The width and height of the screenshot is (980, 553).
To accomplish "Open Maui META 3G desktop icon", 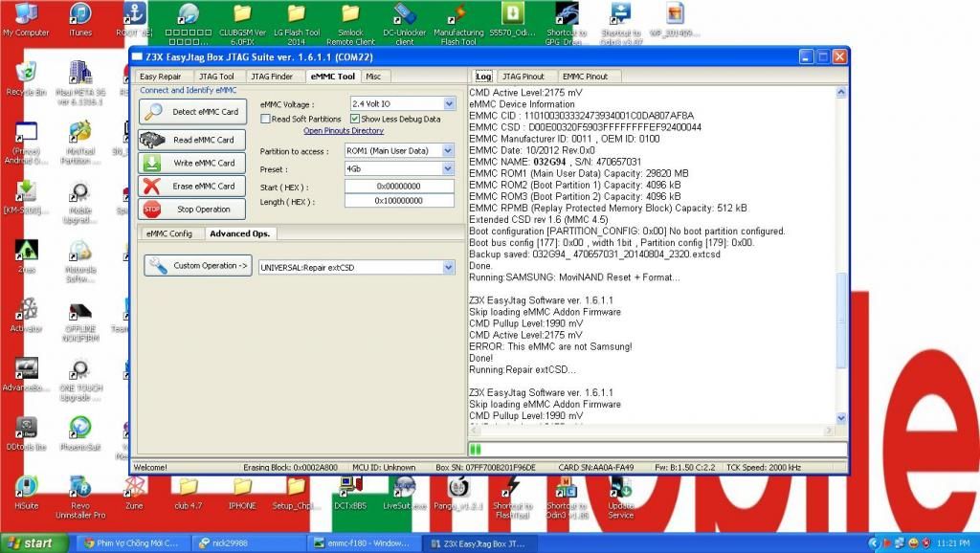I will coord(80,82).
